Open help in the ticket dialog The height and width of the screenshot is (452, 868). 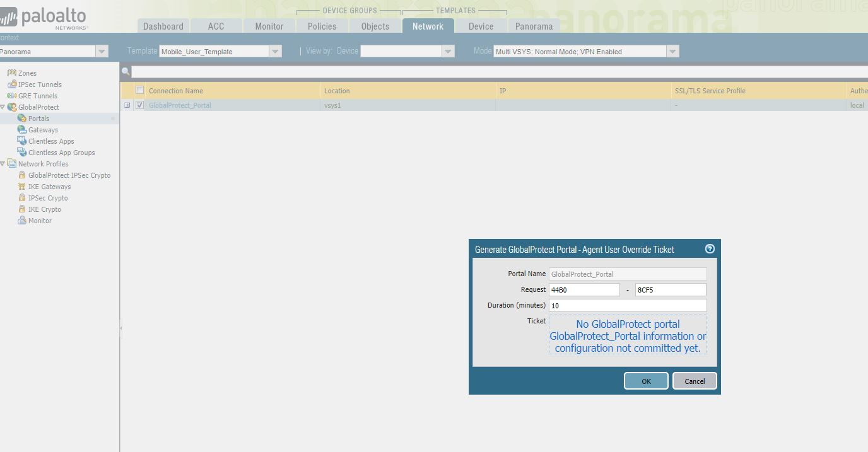point(710,249)
